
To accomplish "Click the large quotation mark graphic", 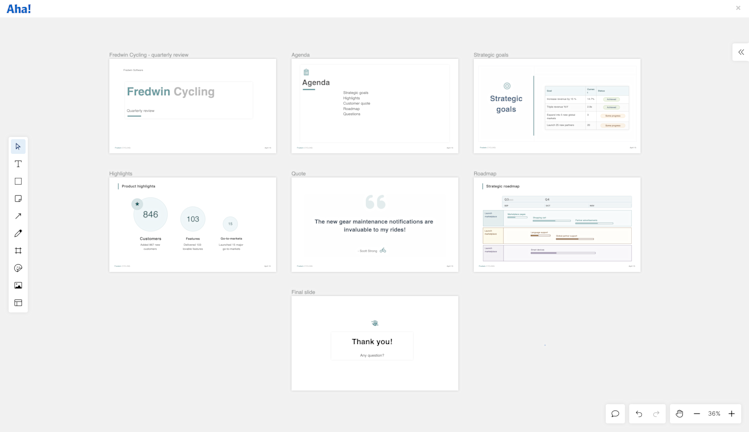I will (375, 202).
